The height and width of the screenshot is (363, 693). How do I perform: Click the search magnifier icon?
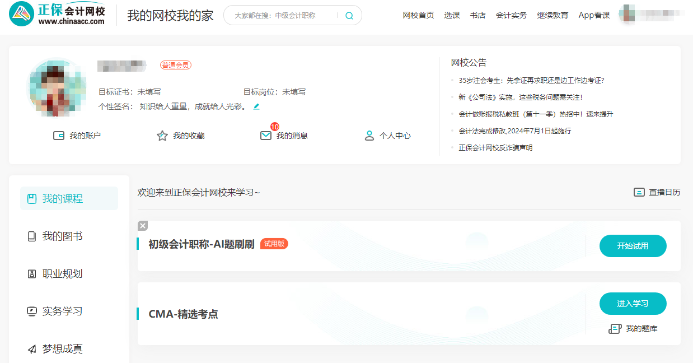(349, 16)
